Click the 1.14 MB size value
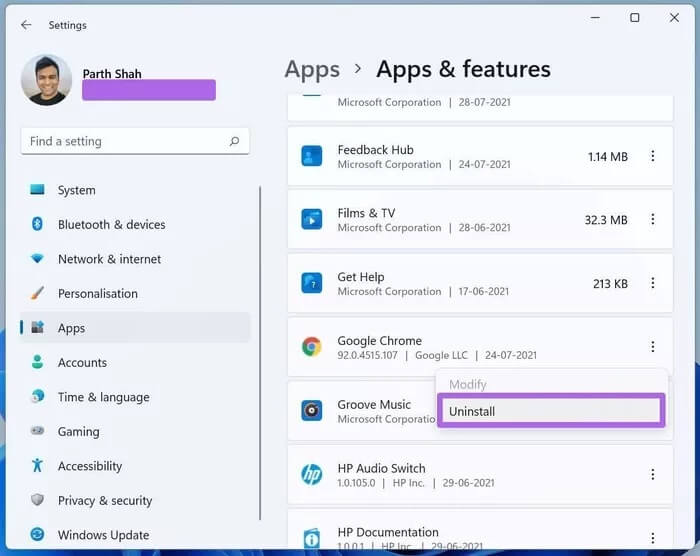Viewport: 700px width, 556px height. point(608,157)
